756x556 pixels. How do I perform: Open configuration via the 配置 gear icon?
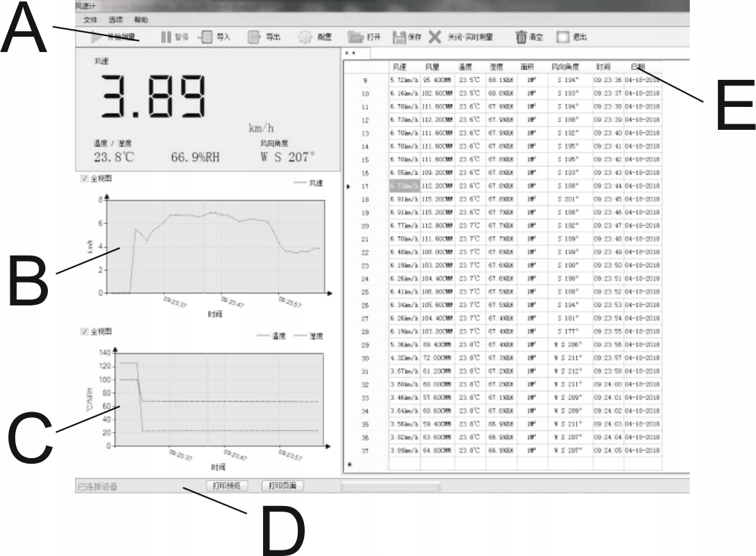click(x=305, y=37)
